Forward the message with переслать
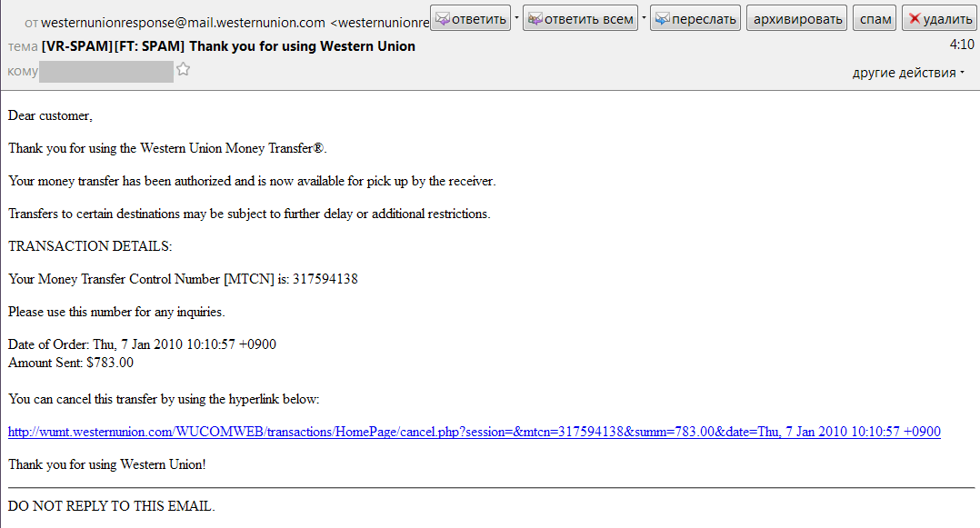 [695, 18]
